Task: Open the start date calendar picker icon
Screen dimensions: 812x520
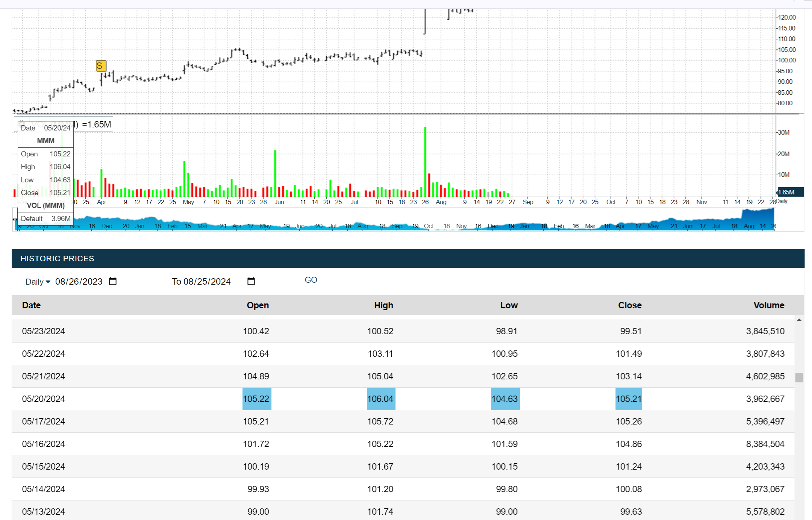Action: pyautogui.click(x=113, y=281)
